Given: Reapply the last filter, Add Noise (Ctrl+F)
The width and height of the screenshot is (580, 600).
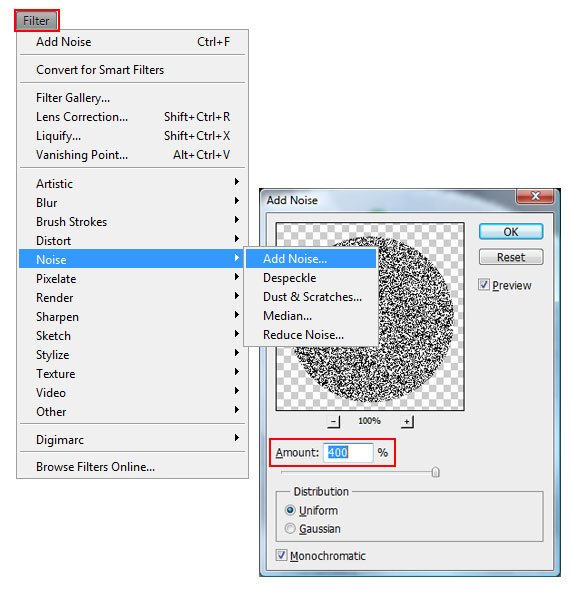Looking at the screenshot, I should click(x=133, y=42).
